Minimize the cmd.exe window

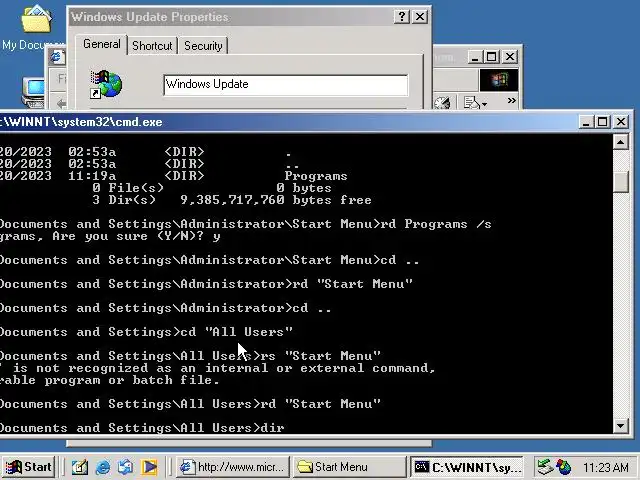(586, 122)
